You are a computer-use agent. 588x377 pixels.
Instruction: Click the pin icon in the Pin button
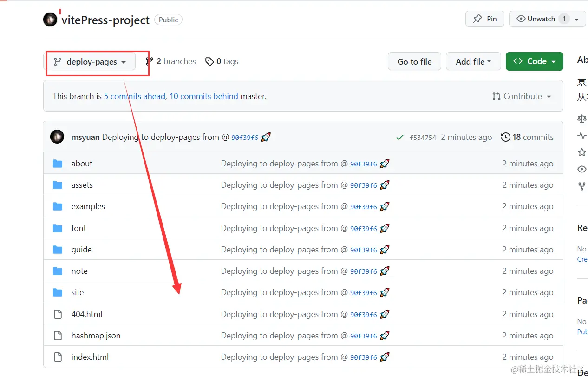pyautogui.click(x=477, y=19)
